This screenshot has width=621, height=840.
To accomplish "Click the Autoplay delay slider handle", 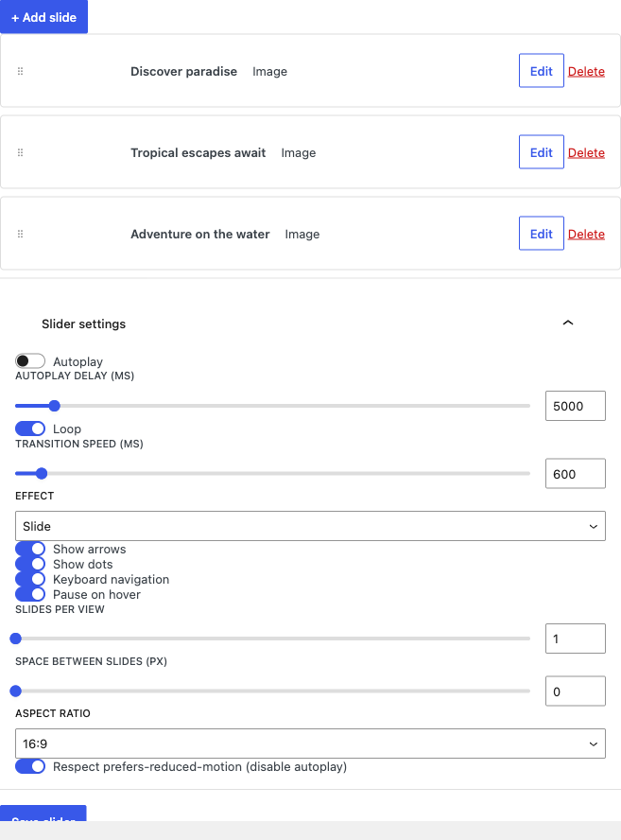I will (x=54, y=406).
